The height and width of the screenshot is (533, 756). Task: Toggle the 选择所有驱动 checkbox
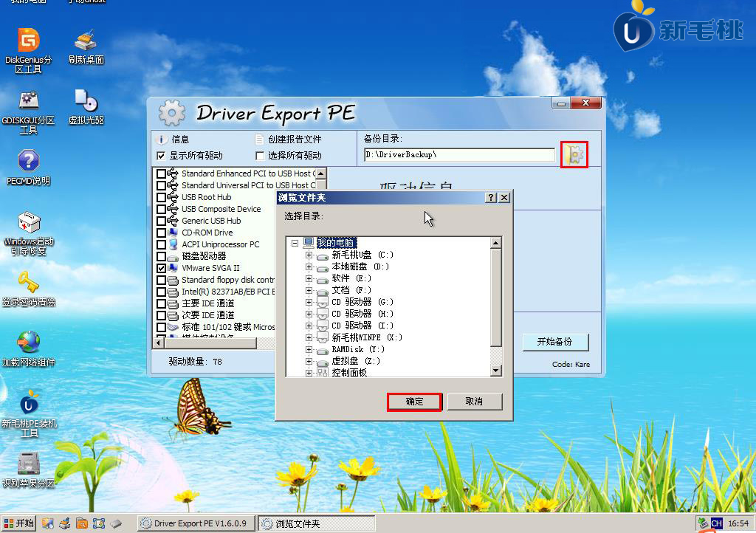260,156
